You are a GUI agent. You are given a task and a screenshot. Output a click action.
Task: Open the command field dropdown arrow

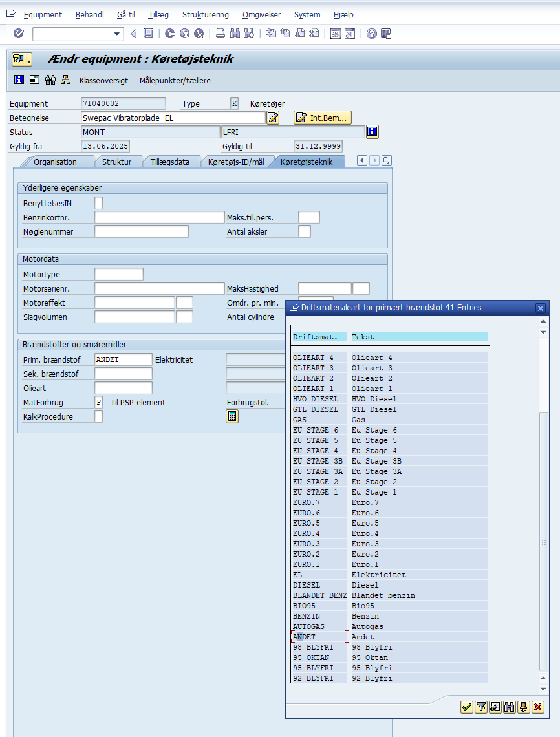coord(117,34)
